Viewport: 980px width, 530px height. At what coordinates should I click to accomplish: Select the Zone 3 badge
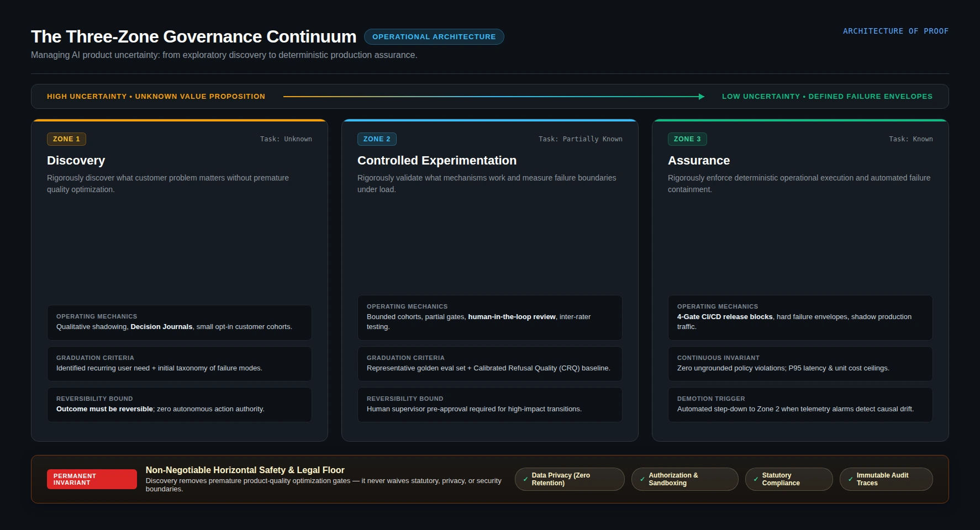[687, 139]
